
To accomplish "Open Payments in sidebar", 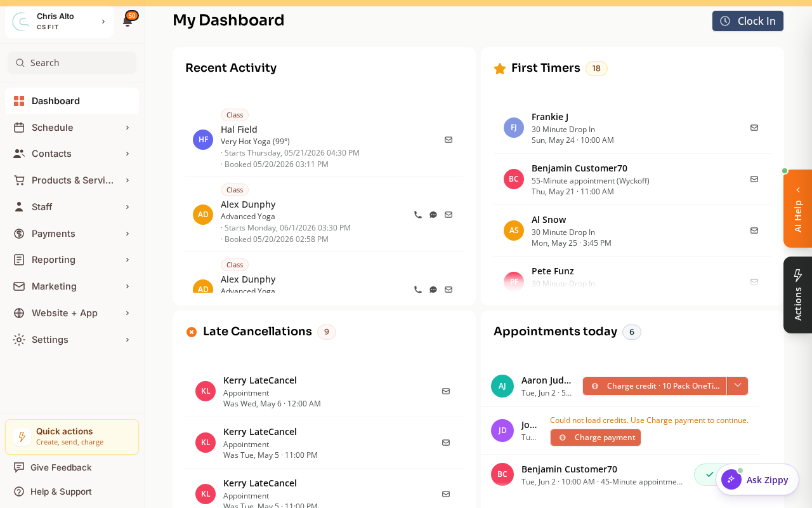I will [72, 234].
